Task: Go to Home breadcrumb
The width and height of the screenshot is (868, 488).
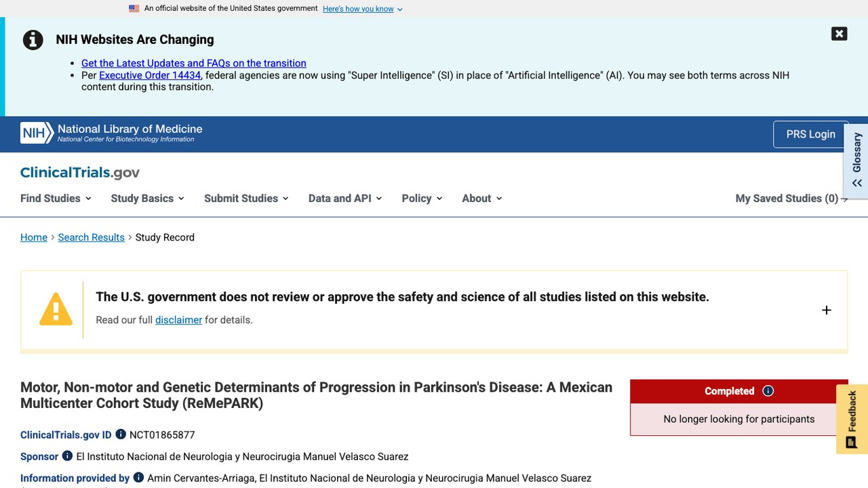Action: [x=34, y=237]
